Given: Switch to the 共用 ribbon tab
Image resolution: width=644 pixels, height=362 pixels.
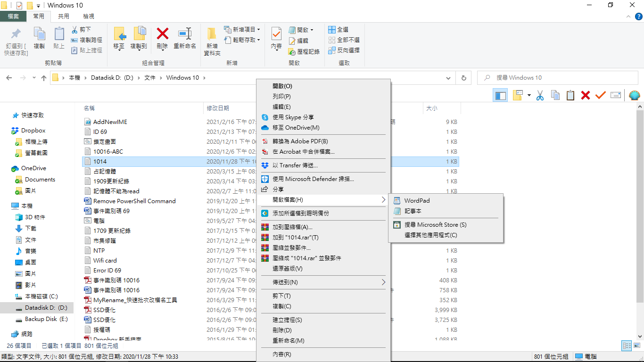Looking at the screenshot, I should pyautogui.click(x=63, y=16).
